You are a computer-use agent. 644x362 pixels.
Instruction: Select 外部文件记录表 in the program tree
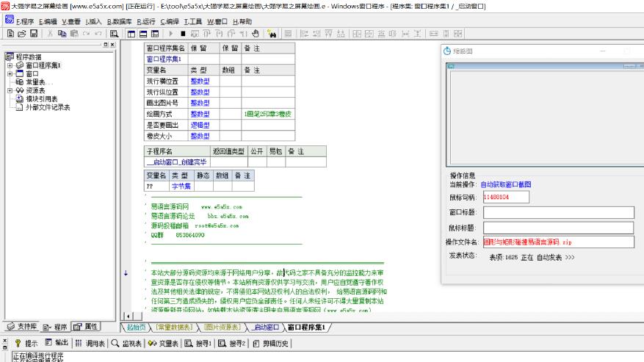coord(48,106)
